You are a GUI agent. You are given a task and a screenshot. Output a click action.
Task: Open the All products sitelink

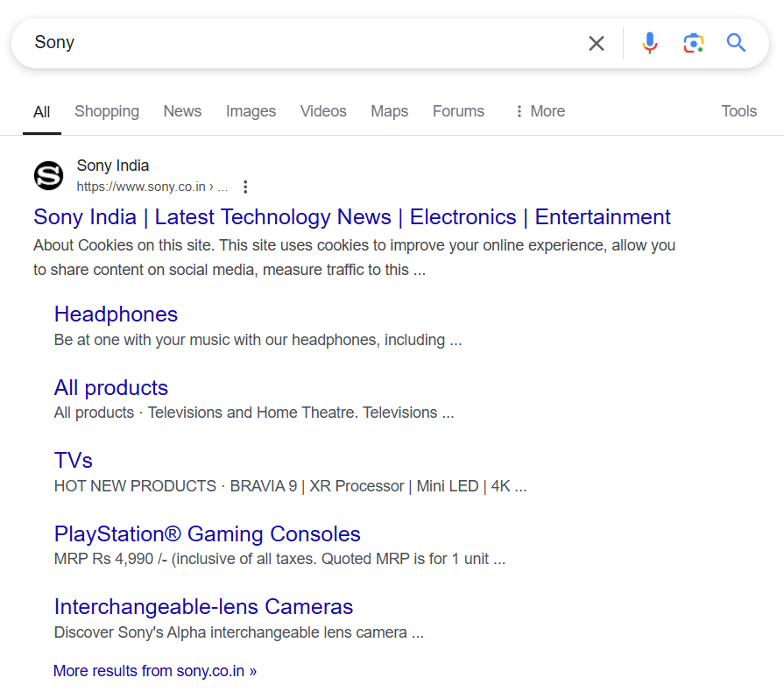111,388
